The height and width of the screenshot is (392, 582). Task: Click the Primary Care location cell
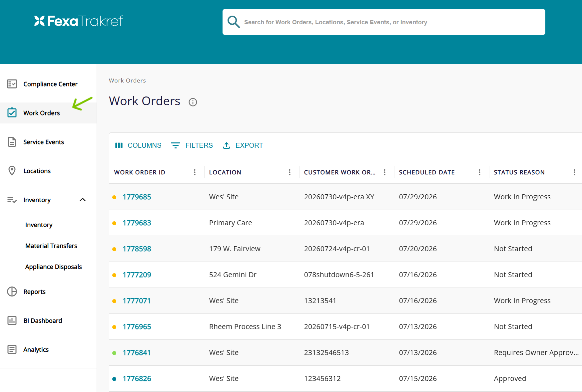(x=231, y=223)
